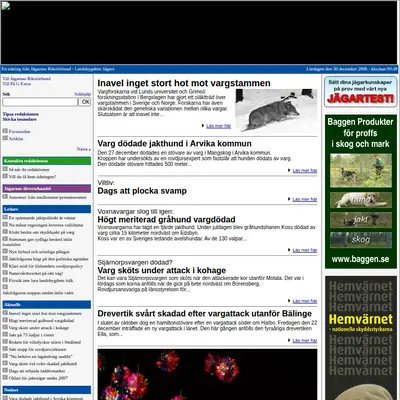Click bullet icon beside 'Jakt på 75 lodjur i vinter'
Viewport: 400px width, 400px height.
point(5,334)
